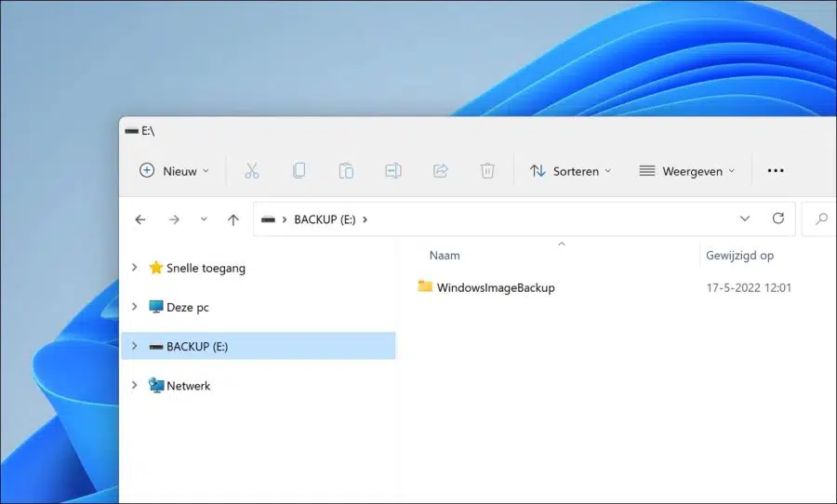Image resolution: width=837 pixels, height=504 pixels.
Task: Select the WindowsImageBackup folder
Action: click(496, 287)
